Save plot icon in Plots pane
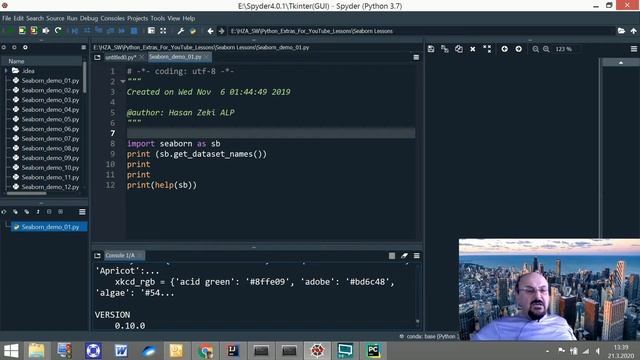This screenshot has width=640, height=360. tap(431, 49)
